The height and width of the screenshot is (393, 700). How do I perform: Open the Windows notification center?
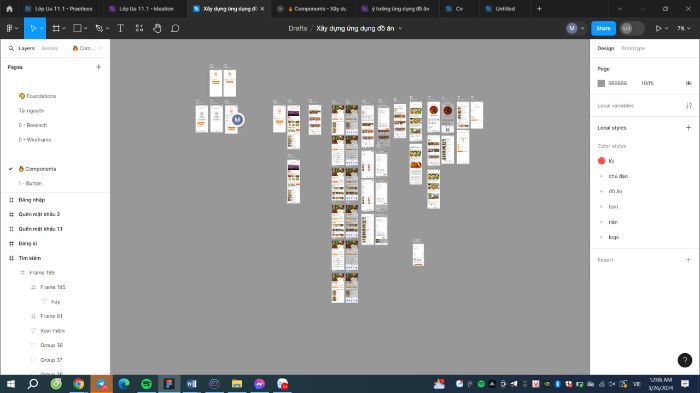tap(685, 384)
